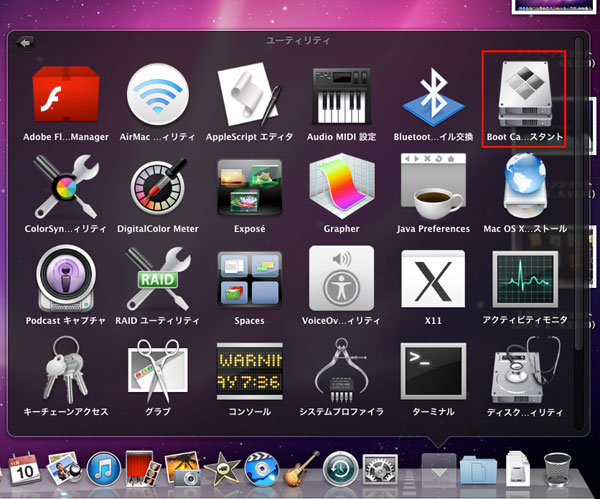
Task: Launch System Profiler
Action: [341, 377]
